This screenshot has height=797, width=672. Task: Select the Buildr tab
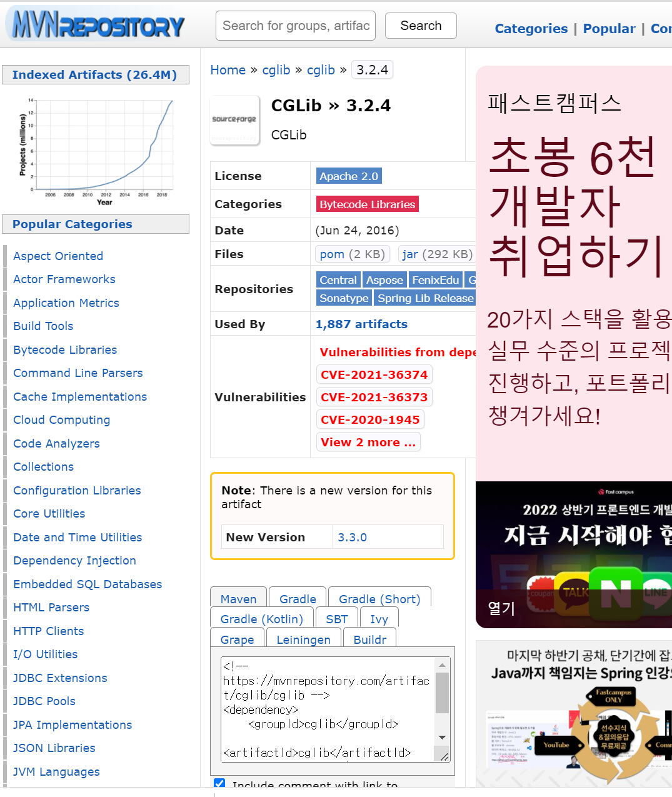pos(370,639)
